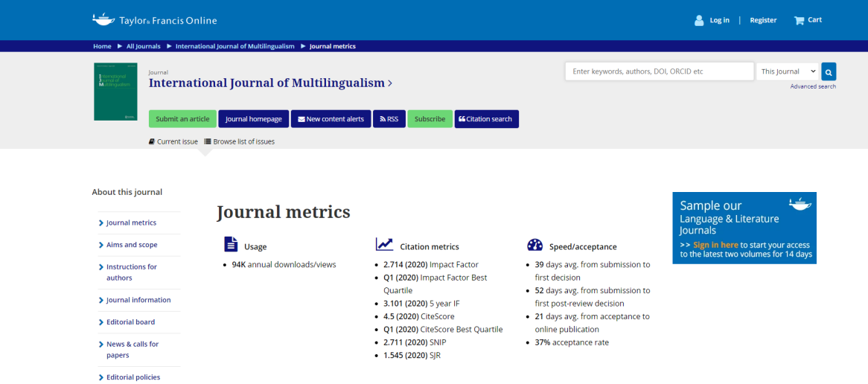Click the Log in user icon
The image size is (868, 384).
(x=699, y=20)
